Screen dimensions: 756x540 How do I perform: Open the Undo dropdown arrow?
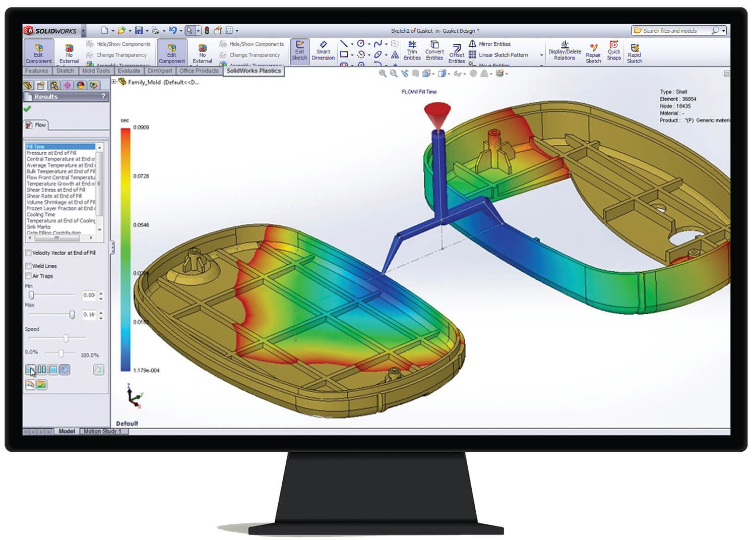pos(181,31)
